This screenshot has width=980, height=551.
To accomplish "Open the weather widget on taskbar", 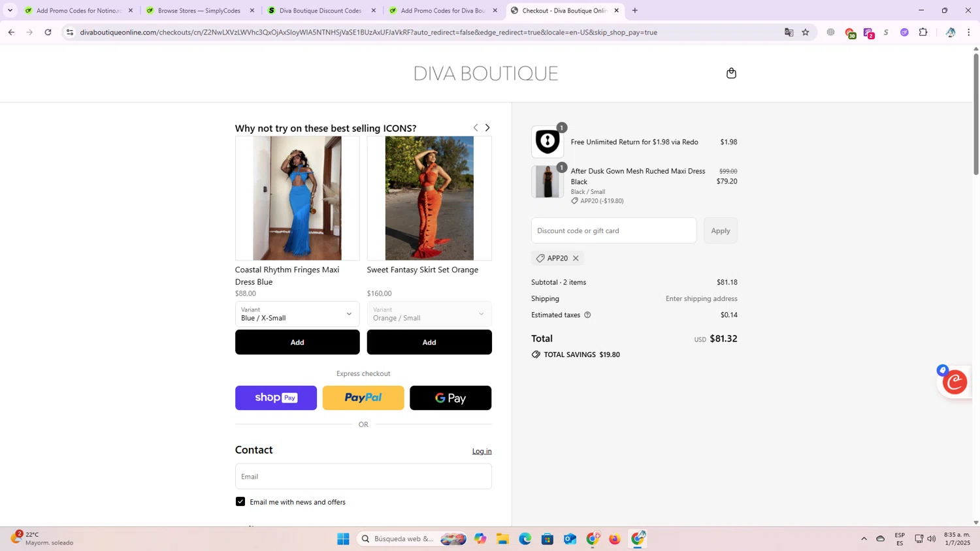I will click(43, 539).
